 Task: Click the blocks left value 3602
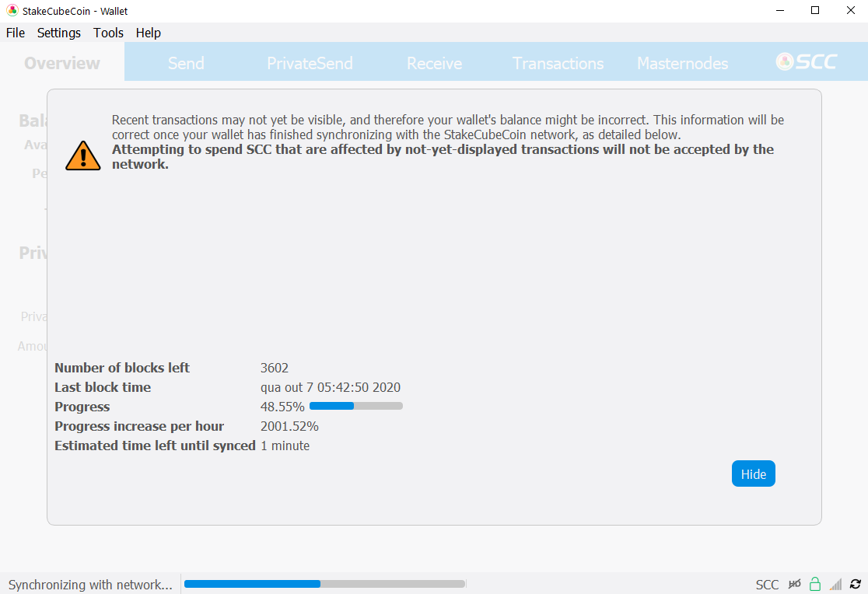tap(275, 368)
